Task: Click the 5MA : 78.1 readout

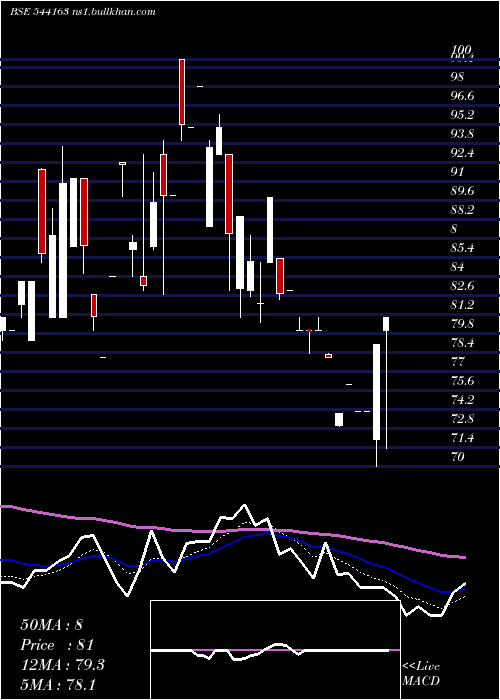Action: point(58,684)
